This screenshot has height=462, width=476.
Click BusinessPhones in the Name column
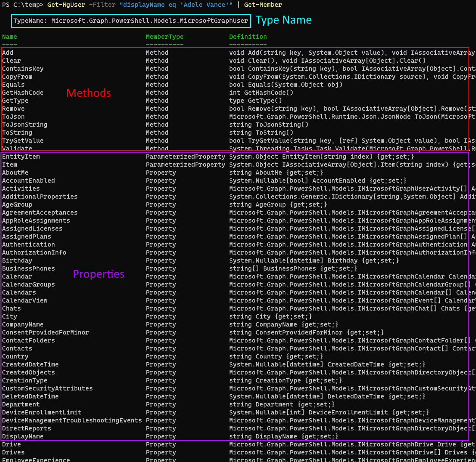tap(29, 269)
